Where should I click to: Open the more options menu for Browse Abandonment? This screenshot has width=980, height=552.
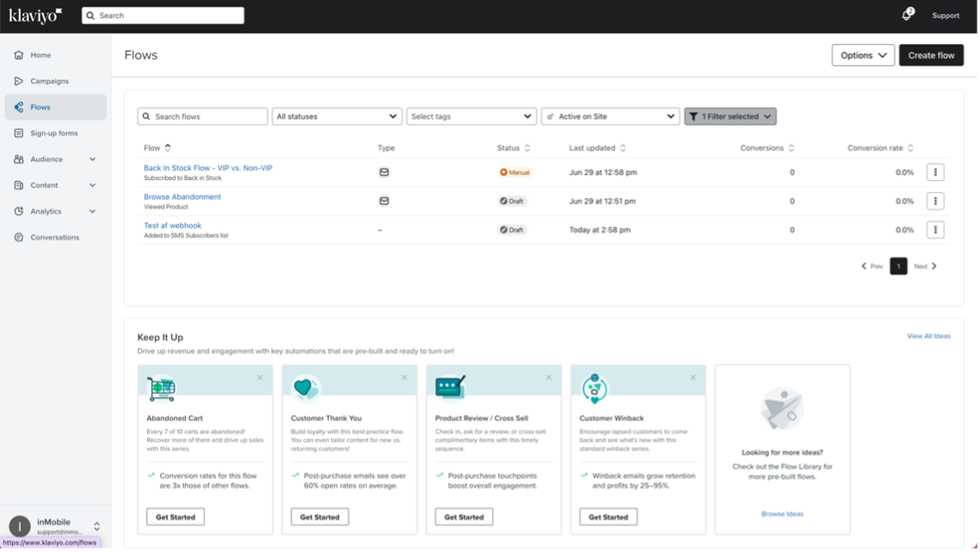click(935, 201)
